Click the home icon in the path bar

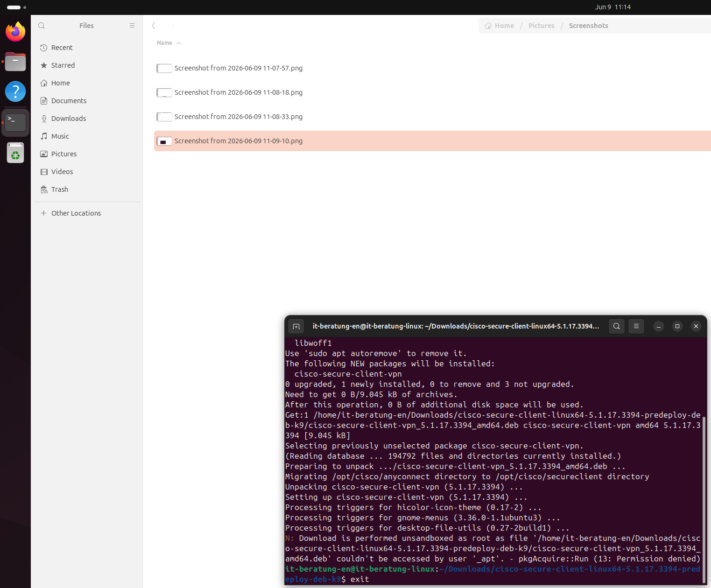[x=488, y=26]
